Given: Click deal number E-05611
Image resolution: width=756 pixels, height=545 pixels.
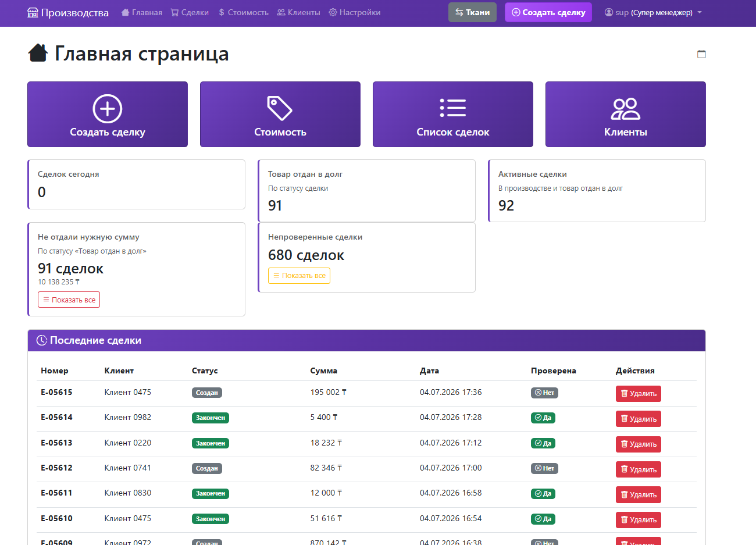Looking at the screenshot, I should click(x=56, y=493).
